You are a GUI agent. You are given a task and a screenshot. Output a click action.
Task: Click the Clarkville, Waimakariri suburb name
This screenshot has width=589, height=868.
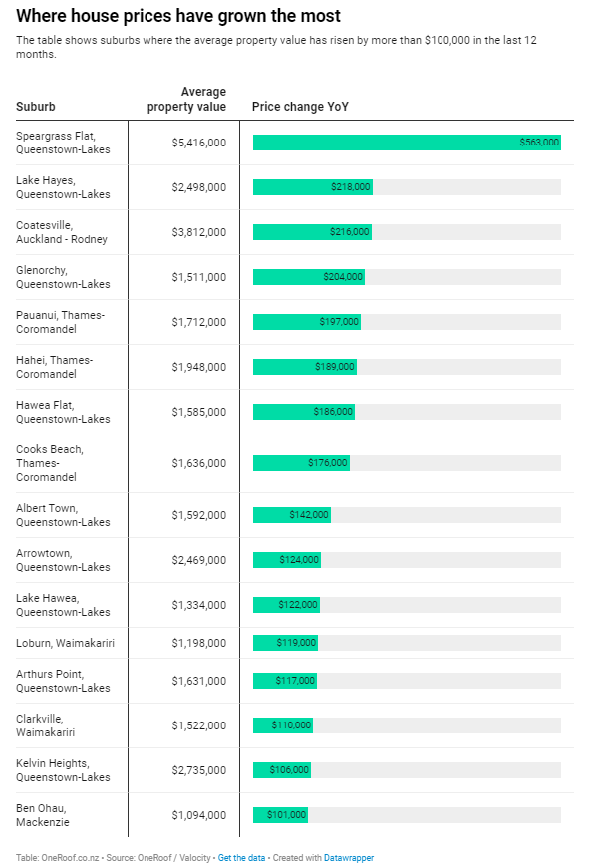(x=46, y=725)
